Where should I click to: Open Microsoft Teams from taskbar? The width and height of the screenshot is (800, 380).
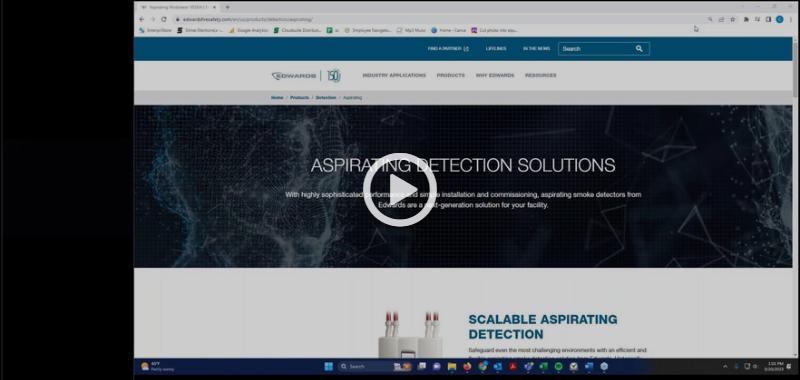pyautogui.click(x=528, y=366)
